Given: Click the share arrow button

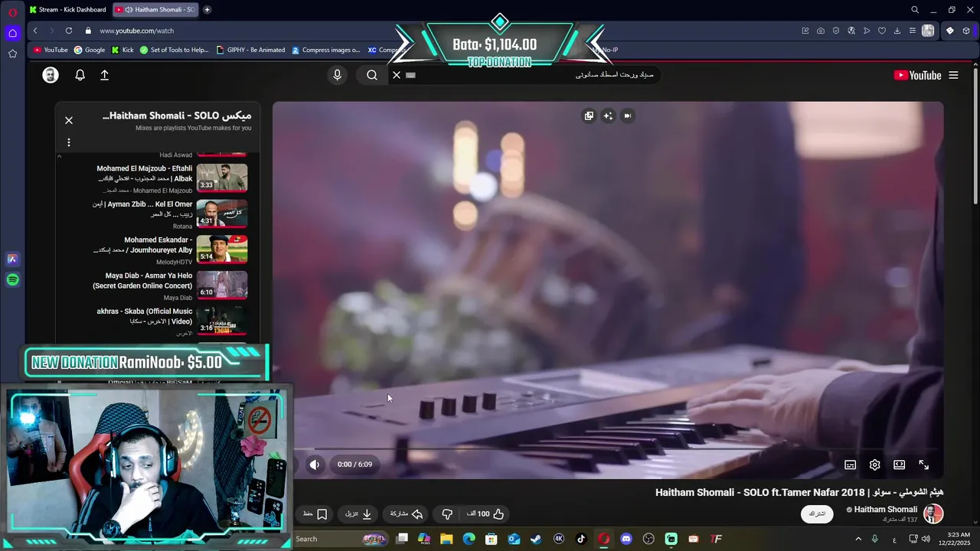Looking at the screenshot, I should pyautogui.click(x=407, y=514).
